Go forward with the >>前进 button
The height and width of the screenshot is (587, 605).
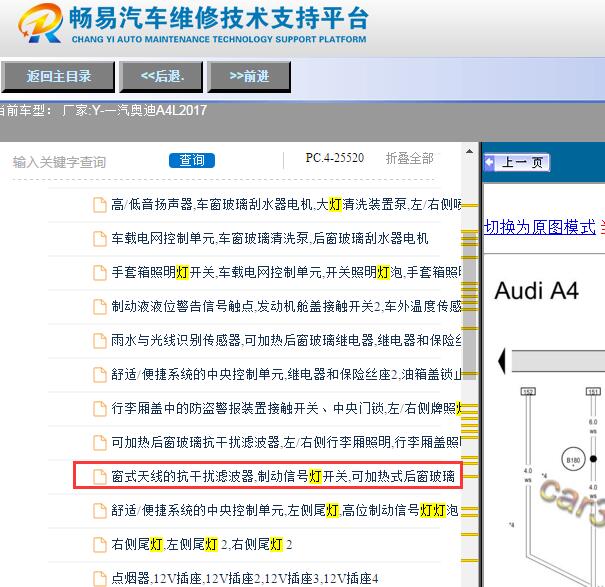pyautogui.click(x=249, y=76)
